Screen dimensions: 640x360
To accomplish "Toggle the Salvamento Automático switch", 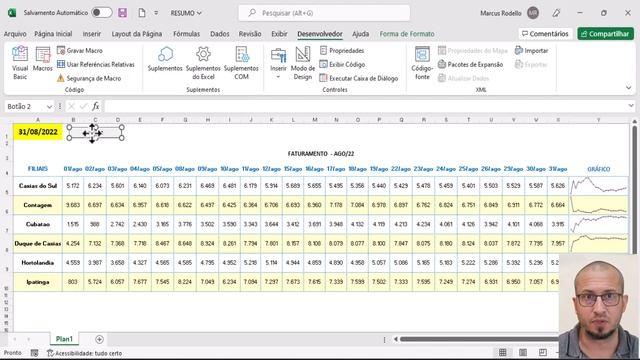I will 101,13.
